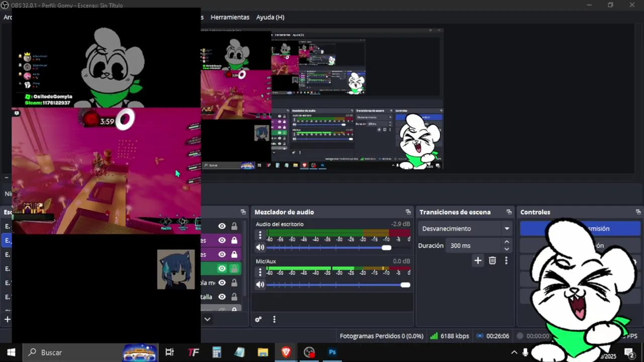Open transition properties three-dot menu
The image size is (644, 362).
coord(506,260)
